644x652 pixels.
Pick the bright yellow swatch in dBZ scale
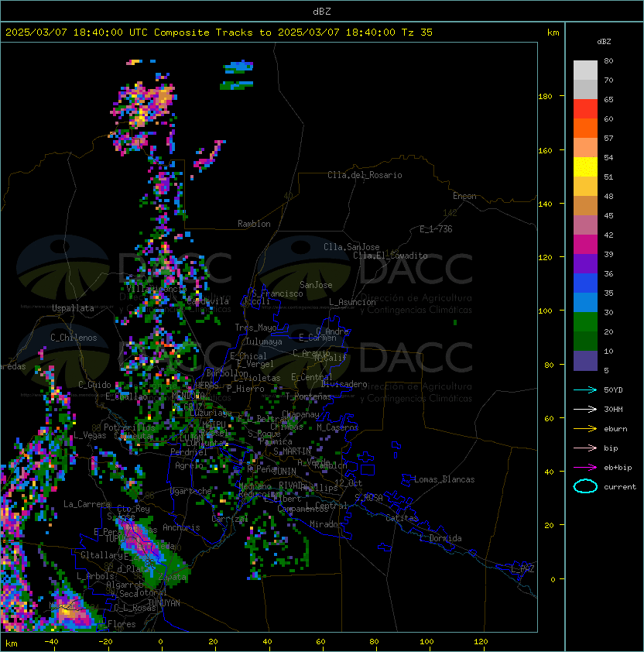coord(585,167)
